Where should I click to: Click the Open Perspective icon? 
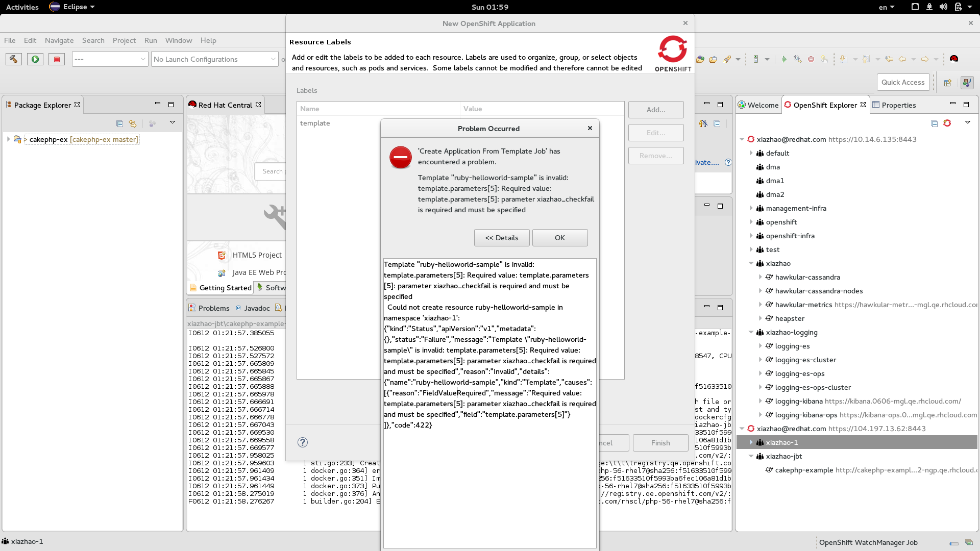pyautogui.click(x=948, y=83)
